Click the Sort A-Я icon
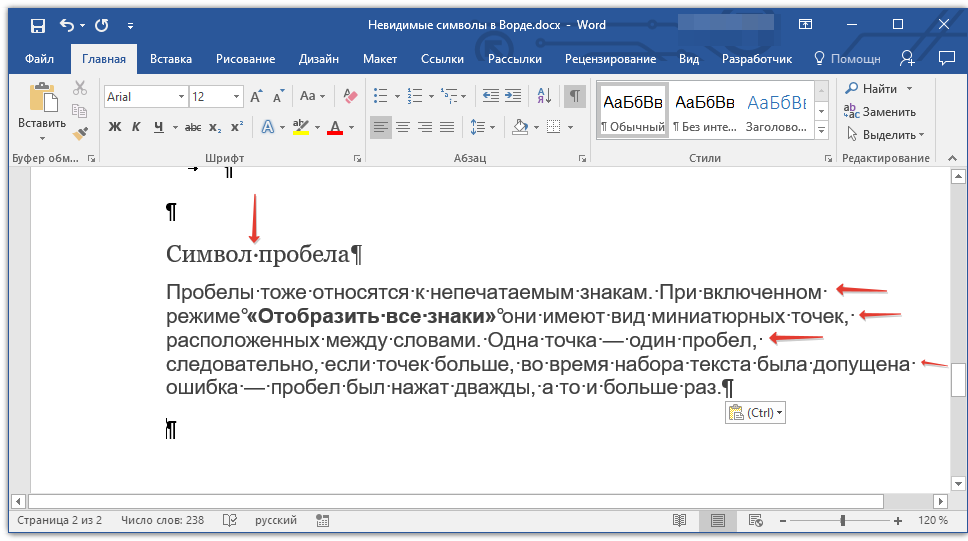968x541 pixels. [x=543, y=96]
